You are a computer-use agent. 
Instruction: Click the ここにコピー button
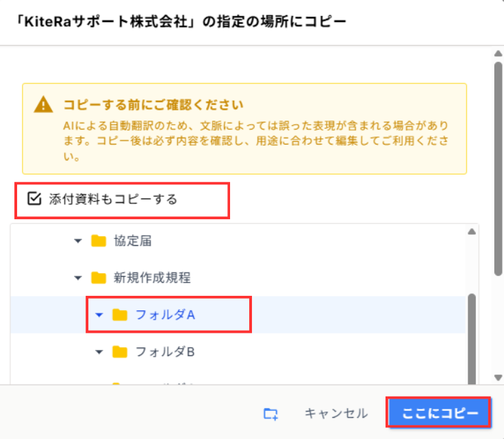pyautogui.click(x=439, y=414)
